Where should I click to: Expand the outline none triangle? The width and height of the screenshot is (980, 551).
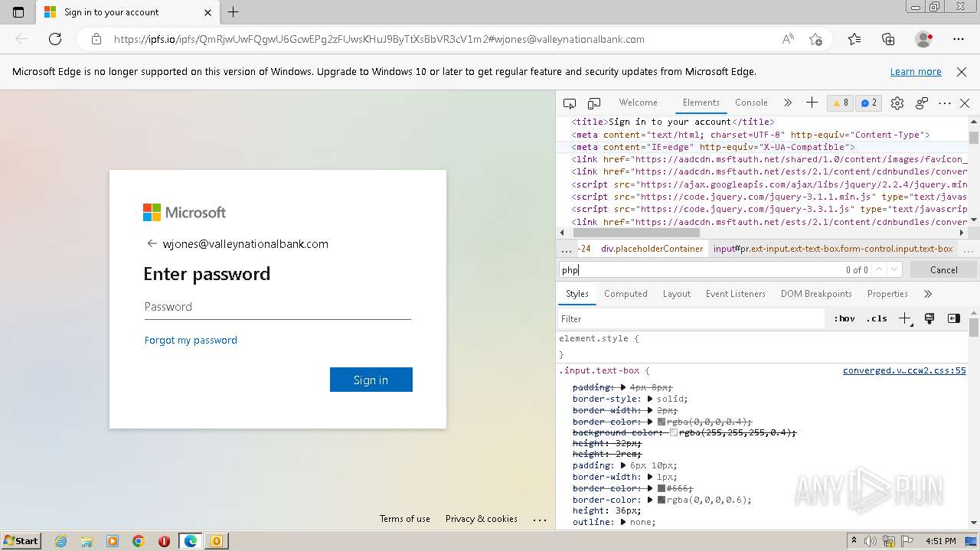(623, 522)
